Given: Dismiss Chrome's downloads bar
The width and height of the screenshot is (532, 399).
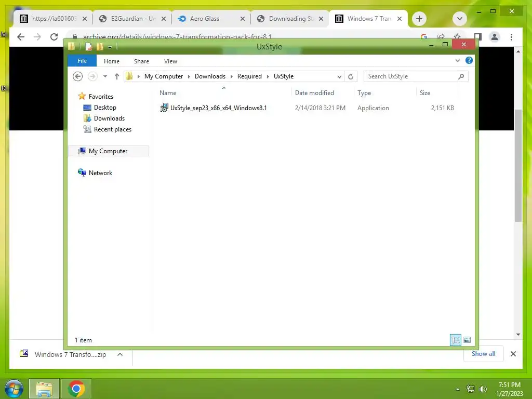Looking at the screenshot, I should point(513,354).
